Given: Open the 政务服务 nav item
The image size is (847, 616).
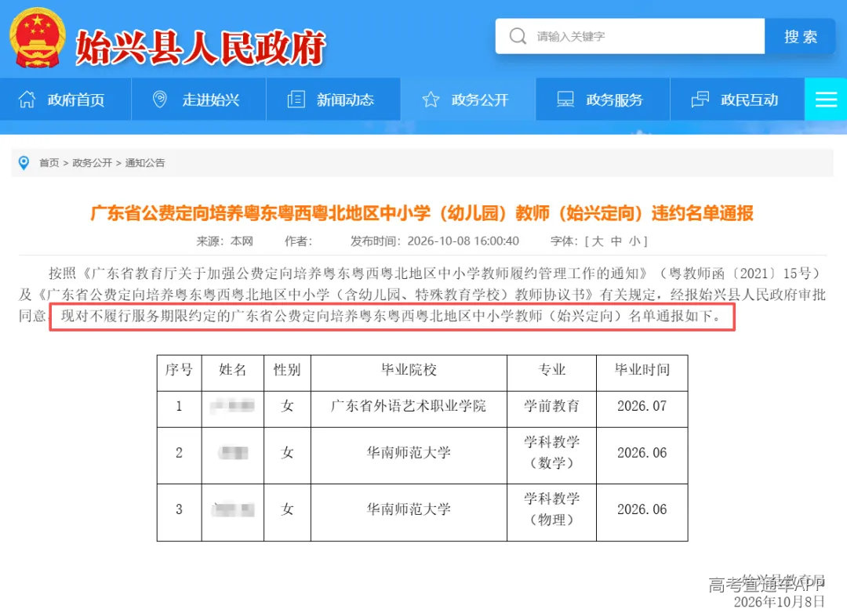Looking at the screenshot, I should tap(603, 100).
